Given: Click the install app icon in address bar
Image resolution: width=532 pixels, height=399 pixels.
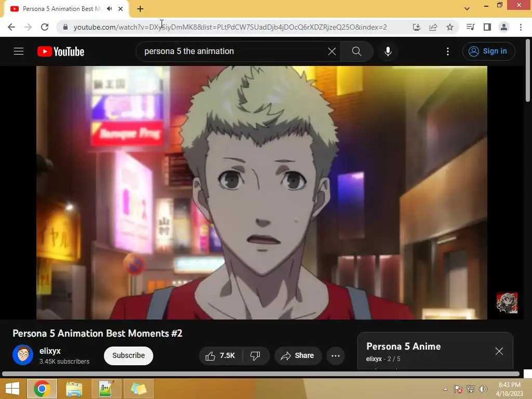Looking at the screenshot, I should click(x=417, y=27).
